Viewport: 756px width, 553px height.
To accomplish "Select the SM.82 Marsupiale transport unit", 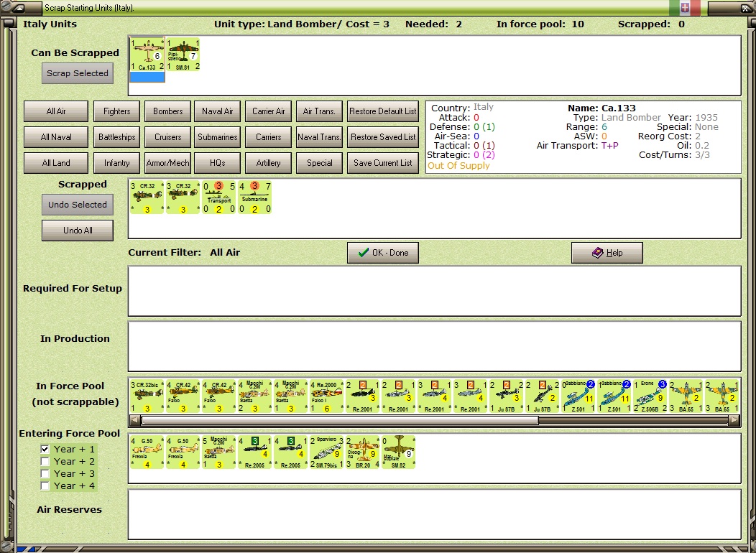I will tap(398, 452).
